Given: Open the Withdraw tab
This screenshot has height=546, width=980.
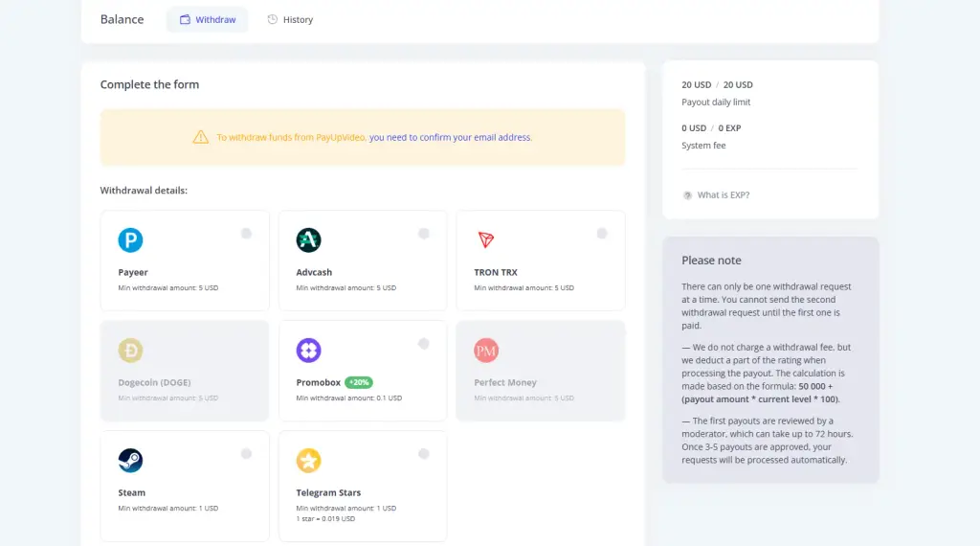Looking at the screenshot, I should pyautogui.click(x=208, y=19).
